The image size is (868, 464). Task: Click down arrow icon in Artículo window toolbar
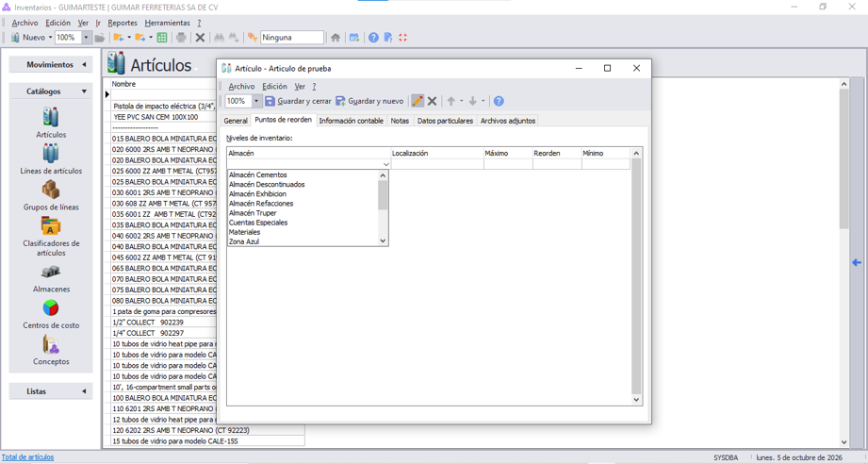coord(472,101)
